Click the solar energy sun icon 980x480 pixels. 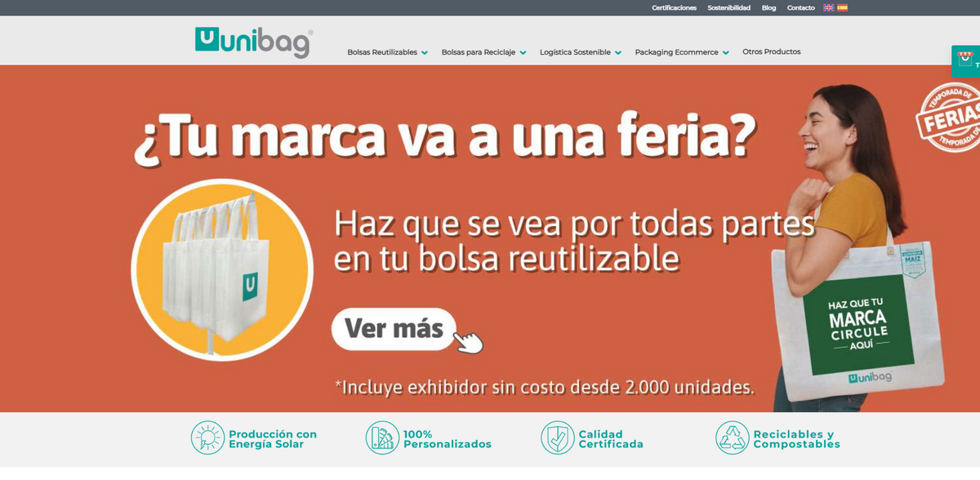pyautogui.click(x=207, y=438)
